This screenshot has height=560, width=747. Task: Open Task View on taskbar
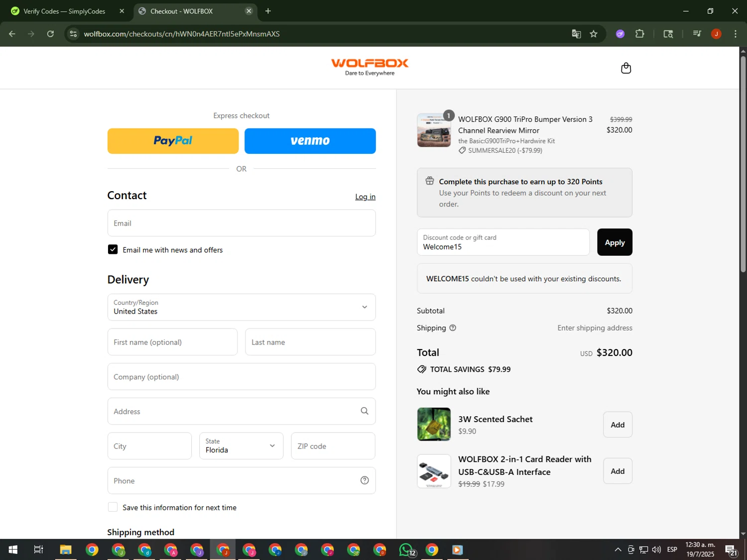point(38,550)
